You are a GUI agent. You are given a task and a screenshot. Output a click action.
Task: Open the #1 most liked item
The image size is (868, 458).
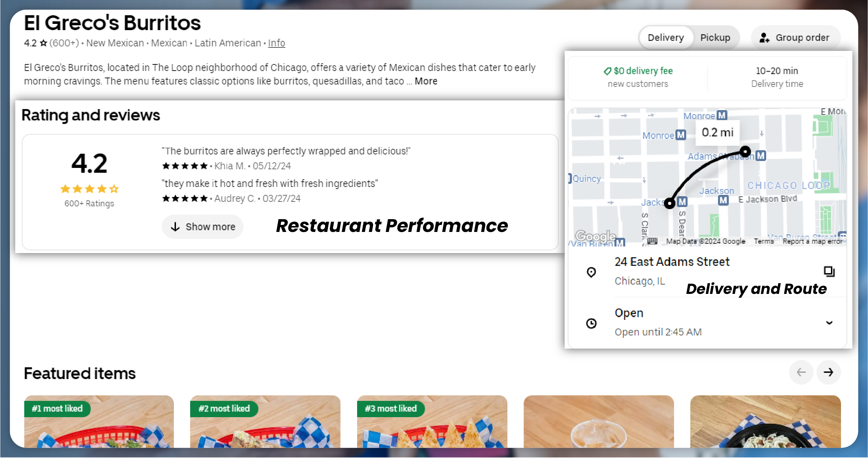coord(99,422)
